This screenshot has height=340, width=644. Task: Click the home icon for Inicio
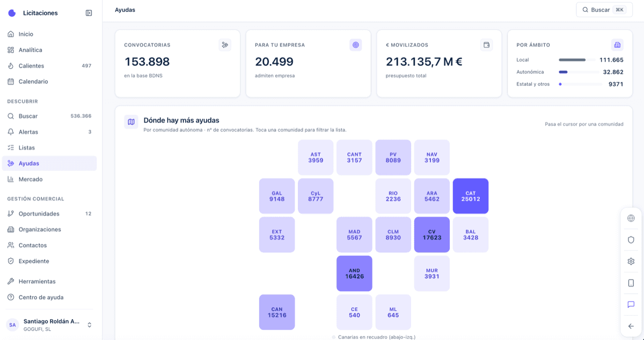coord(11,34)
